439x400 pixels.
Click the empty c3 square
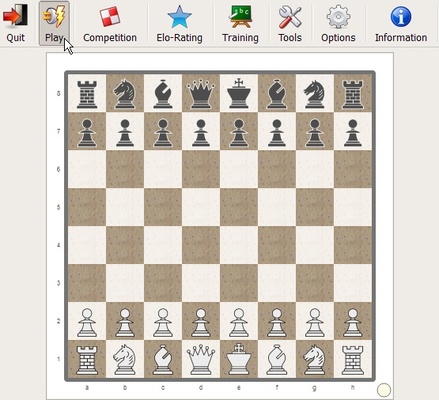click(163, 283)
